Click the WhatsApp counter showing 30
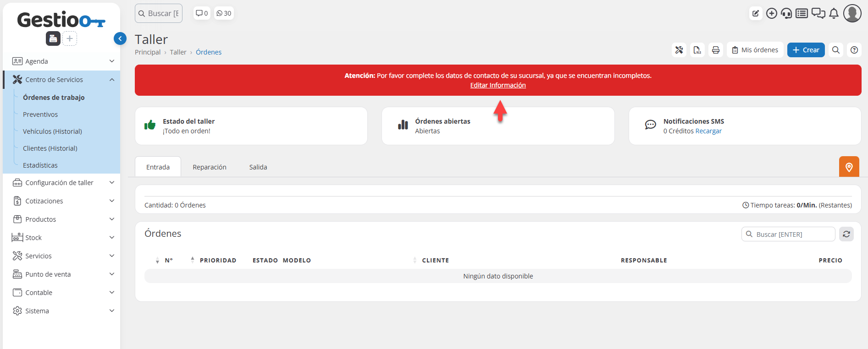The image size is (868, 349). 224,13
